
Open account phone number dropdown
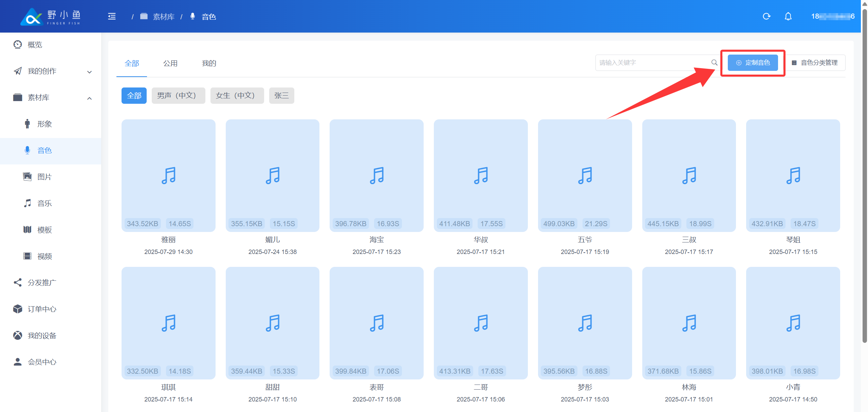(832, 16)
